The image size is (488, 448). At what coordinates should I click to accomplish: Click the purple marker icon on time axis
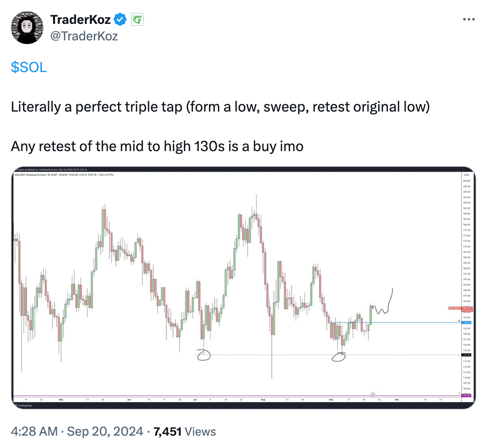(373, 395)
